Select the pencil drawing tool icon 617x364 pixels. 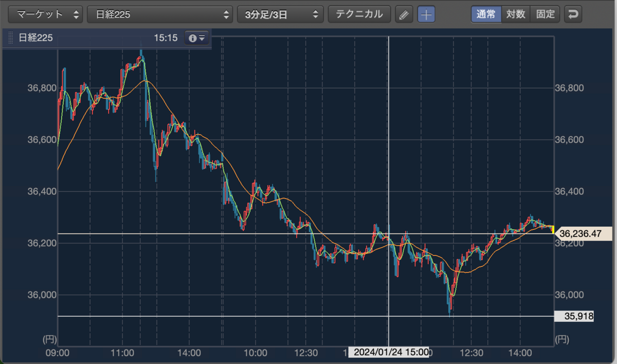coord(404,14)
